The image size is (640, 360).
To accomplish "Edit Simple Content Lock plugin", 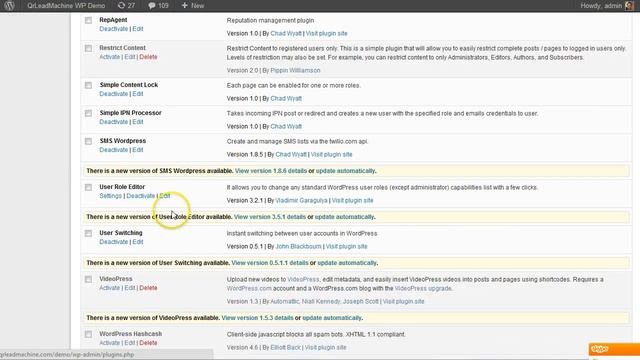I will point(138,94).
